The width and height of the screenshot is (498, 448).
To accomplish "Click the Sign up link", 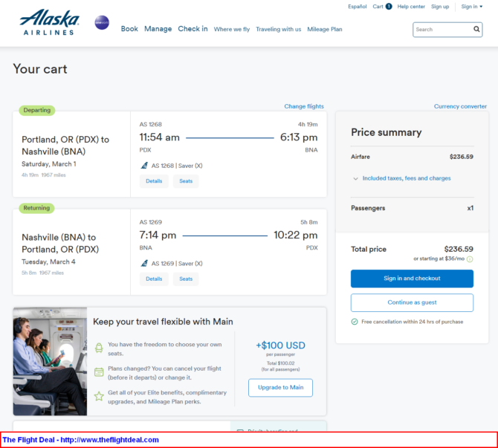I will click(440, 7).
